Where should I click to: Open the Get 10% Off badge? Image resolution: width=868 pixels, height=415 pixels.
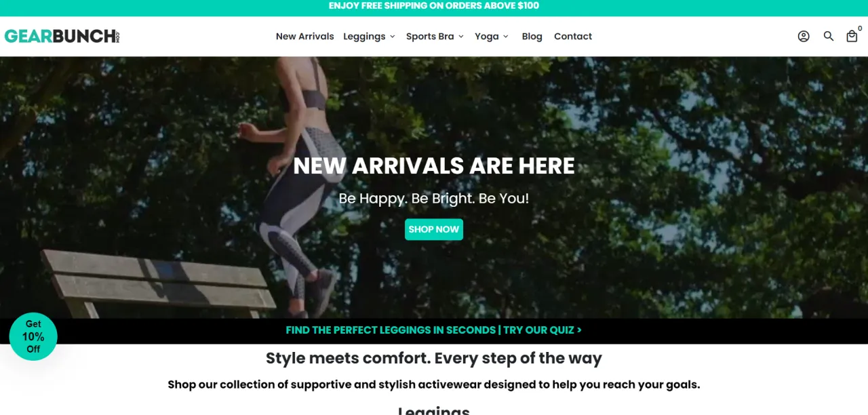coord(33,336)
